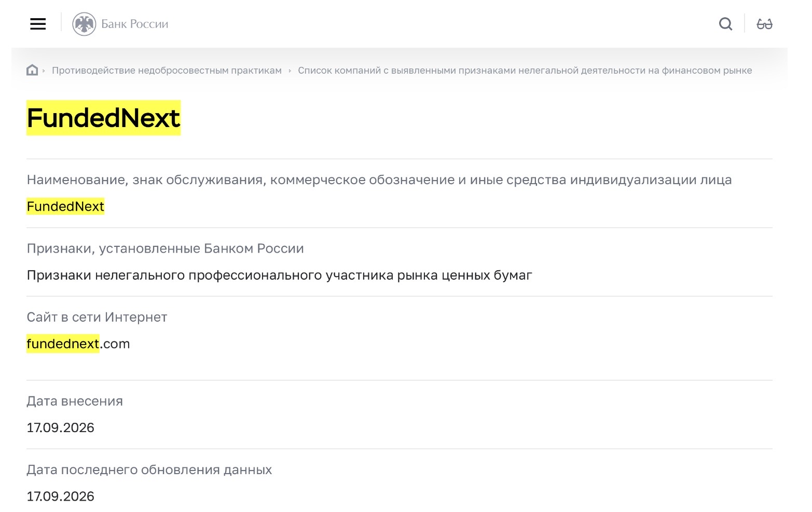Go to home via breadcrumb house icon
Viewport: 812px width, 512px height.
pyautogui.click(x=32, y=70)
